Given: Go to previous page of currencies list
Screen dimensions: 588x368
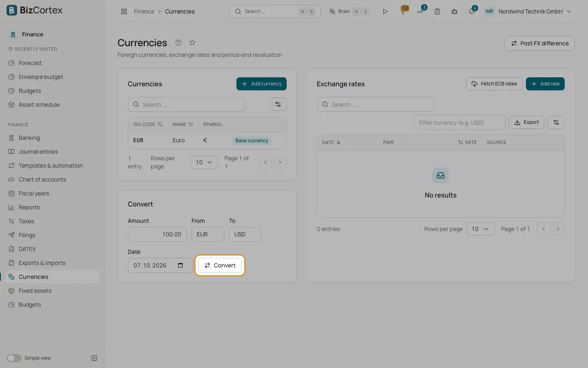Looking at the screenshot, I should [265, 162].
